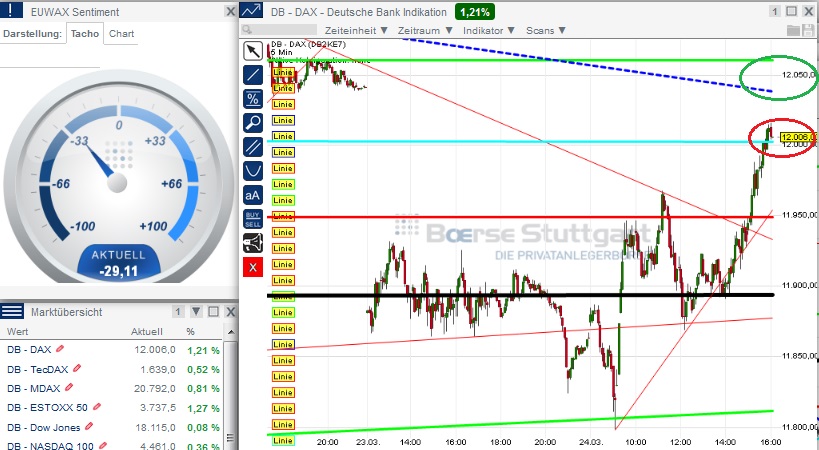The image size is (819, 450).
Task: Click the pencil icon next to DB - MDAX
Action: click(69, 387)
